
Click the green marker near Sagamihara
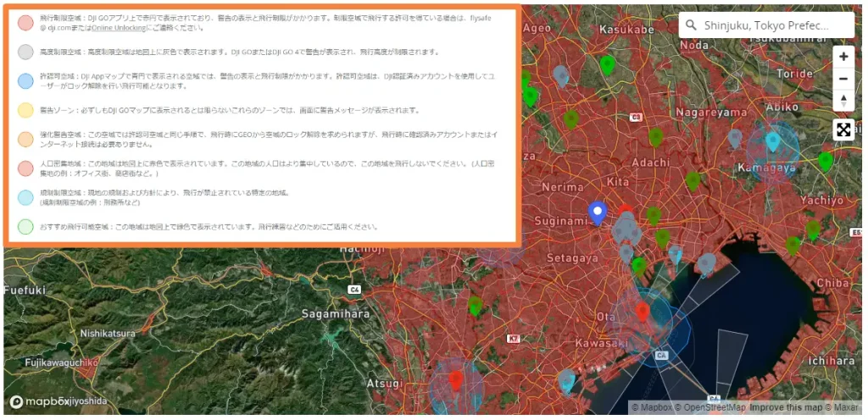[475, 305]
